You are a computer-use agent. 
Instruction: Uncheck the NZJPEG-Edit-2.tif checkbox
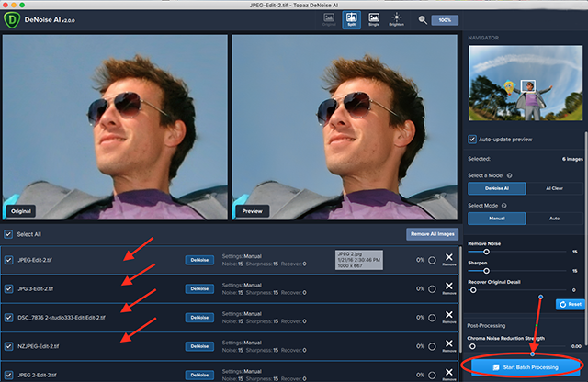coord(8,346)
